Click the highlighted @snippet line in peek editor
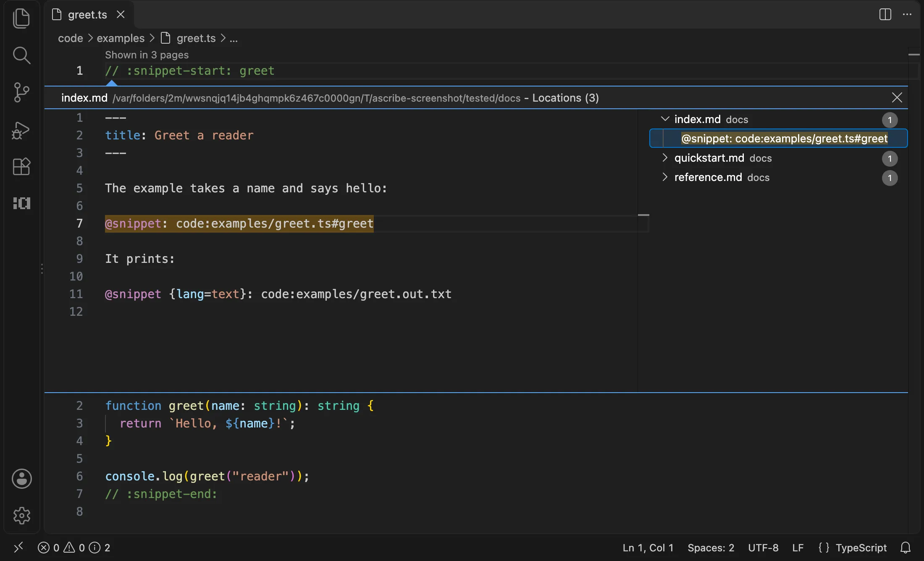 click(x=239, y=223)
